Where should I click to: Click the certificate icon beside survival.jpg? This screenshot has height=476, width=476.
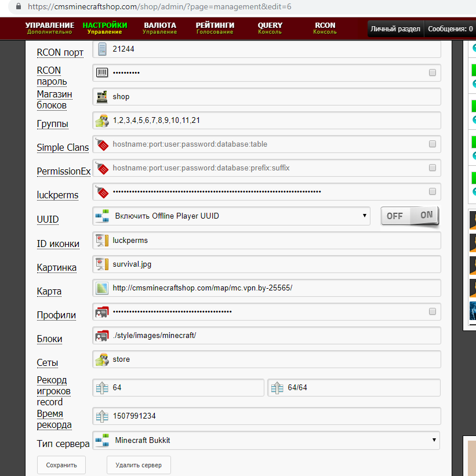[103, 264]
